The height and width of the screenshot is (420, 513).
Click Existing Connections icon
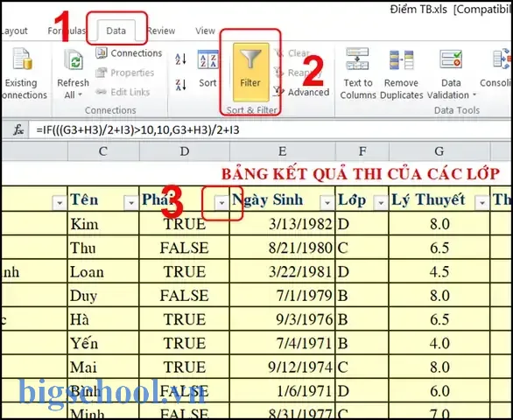(23, 59)
